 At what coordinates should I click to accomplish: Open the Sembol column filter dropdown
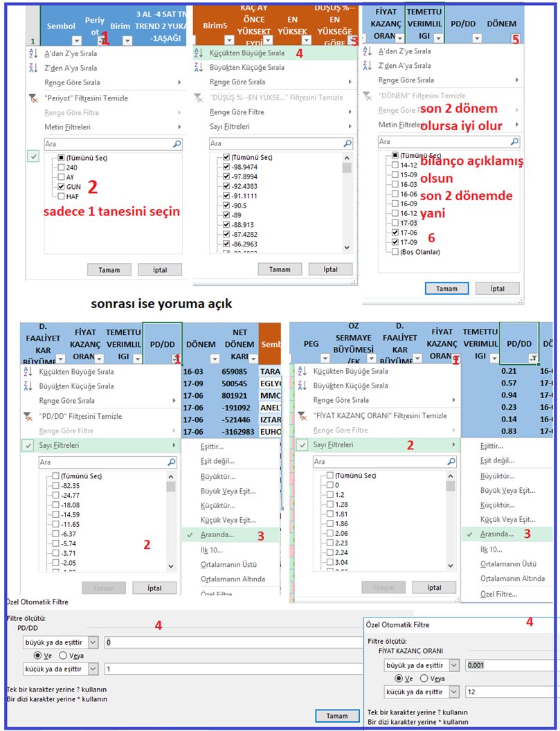tap(76, 41)
